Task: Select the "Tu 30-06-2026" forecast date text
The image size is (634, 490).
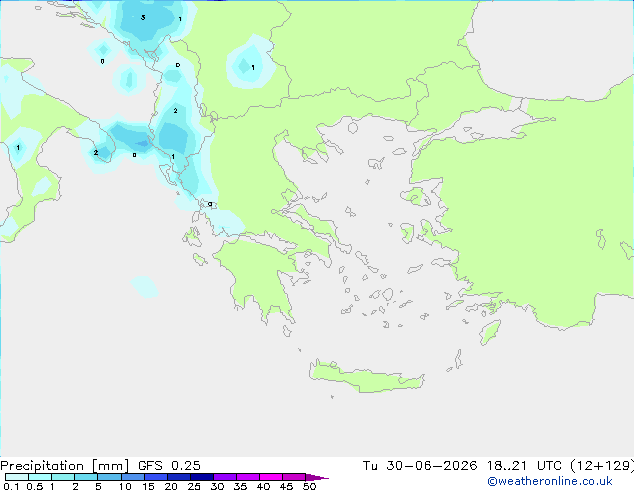Action: pos(420,466)
